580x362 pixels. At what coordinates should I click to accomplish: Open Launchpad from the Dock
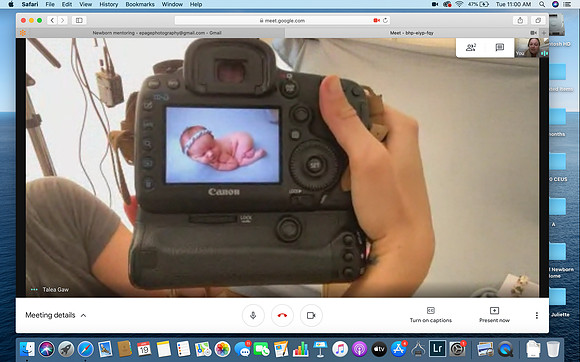click(x=66, y=349)
